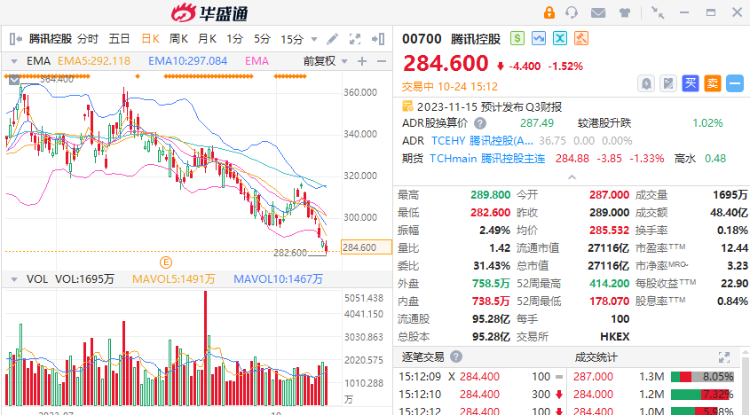This screenshot has height=415, width=750.
Task: Open the note icon beside alert bell
Action: pos(668,84)
